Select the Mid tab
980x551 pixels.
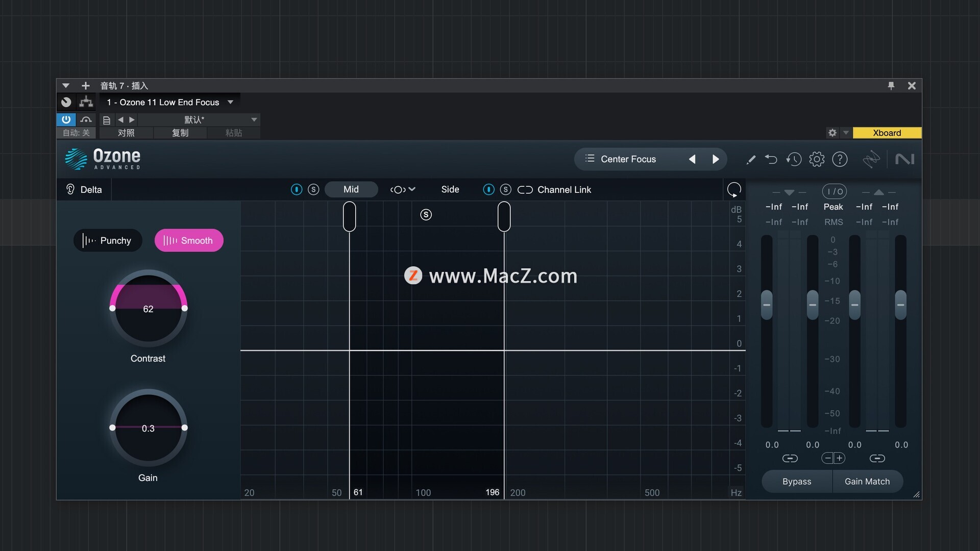pos(351,189)
